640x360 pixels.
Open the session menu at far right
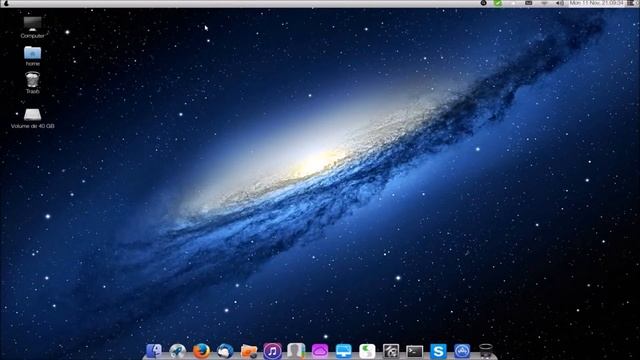click(631, 3)
